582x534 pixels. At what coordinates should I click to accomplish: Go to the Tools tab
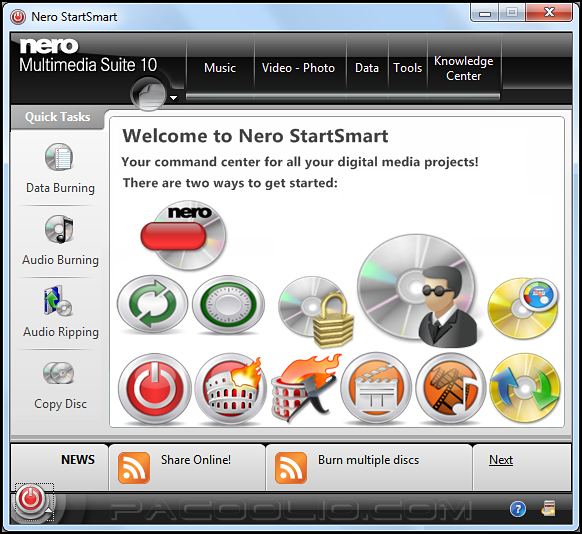tap(408, 68)
